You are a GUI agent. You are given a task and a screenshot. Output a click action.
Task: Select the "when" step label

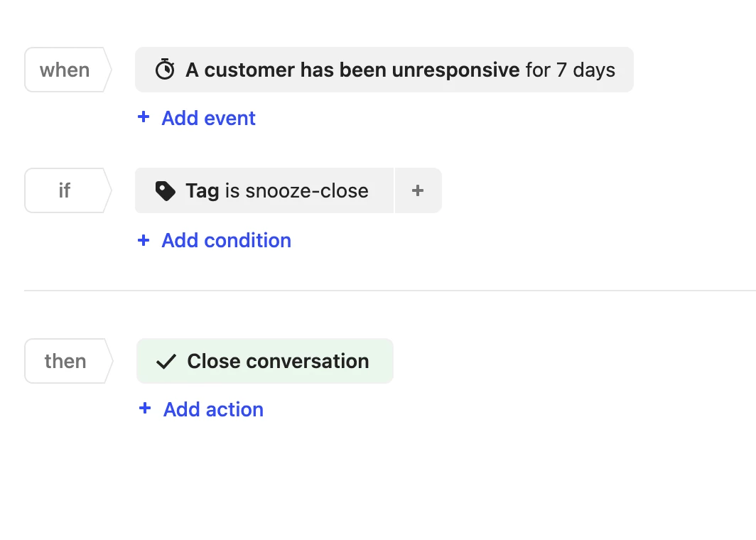pos(68,70)
